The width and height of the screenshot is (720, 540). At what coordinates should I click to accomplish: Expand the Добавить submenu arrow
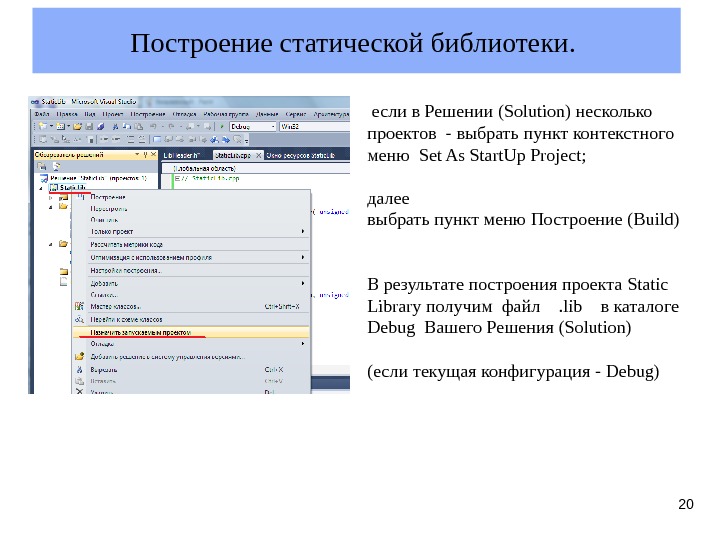click(x=303, y=283)
